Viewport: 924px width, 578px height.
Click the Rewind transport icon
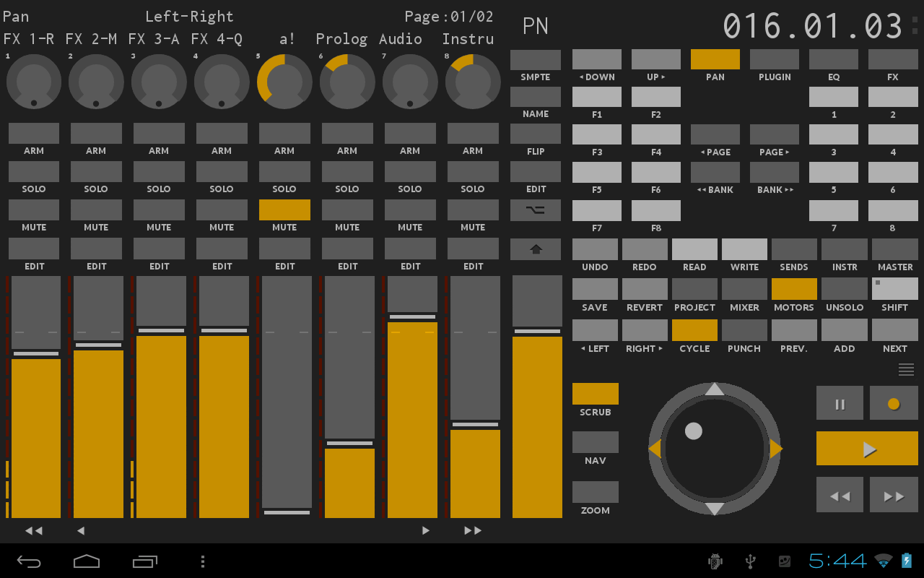tap(840, 494)
